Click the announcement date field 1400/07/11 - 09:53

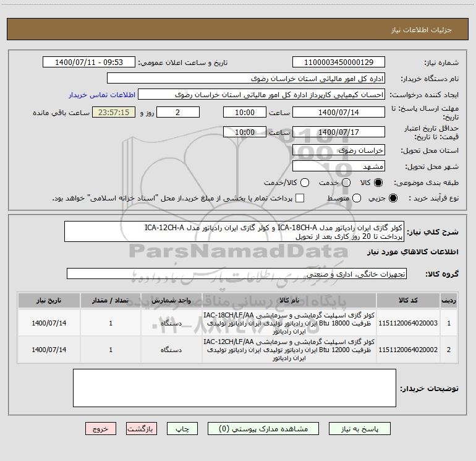tap(89, 62)
